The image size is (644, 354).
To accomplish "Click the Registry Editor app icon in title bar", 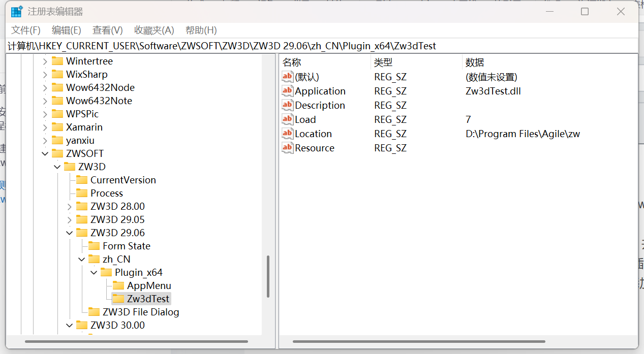I will pyautogui.click(x=17, y=11).
